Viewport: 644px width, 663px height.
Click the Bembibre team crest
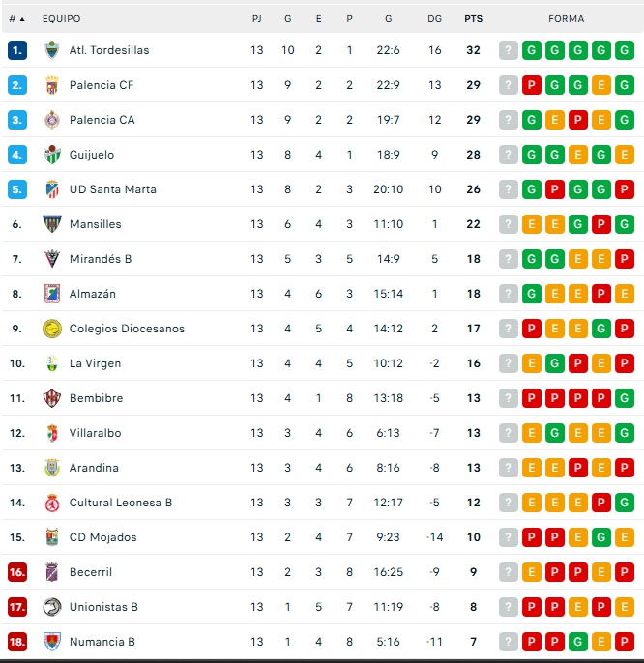52,398
